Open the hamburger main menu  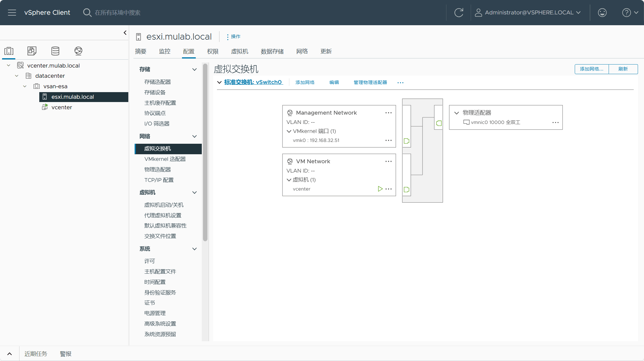click(x=12, y=13)
